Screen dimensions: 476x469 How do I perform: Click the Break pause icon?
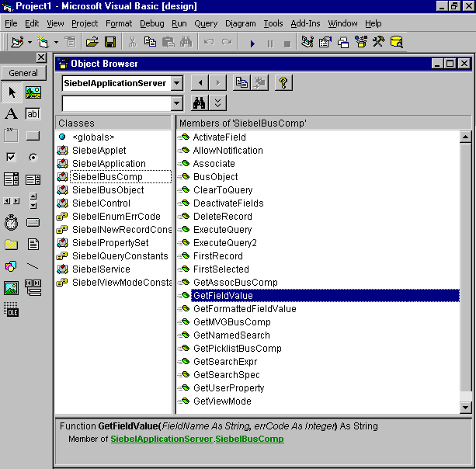pos(270,43)
